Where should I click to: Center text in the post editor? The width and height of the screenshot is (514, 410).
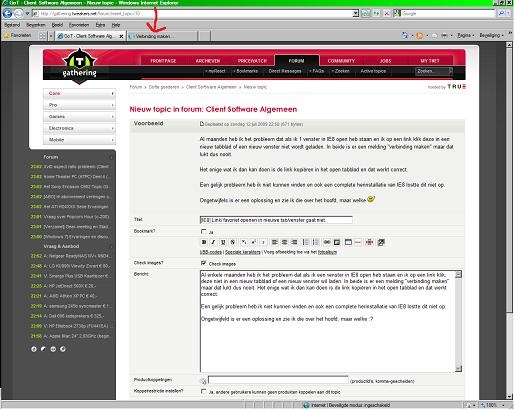(x=284, y=242)
